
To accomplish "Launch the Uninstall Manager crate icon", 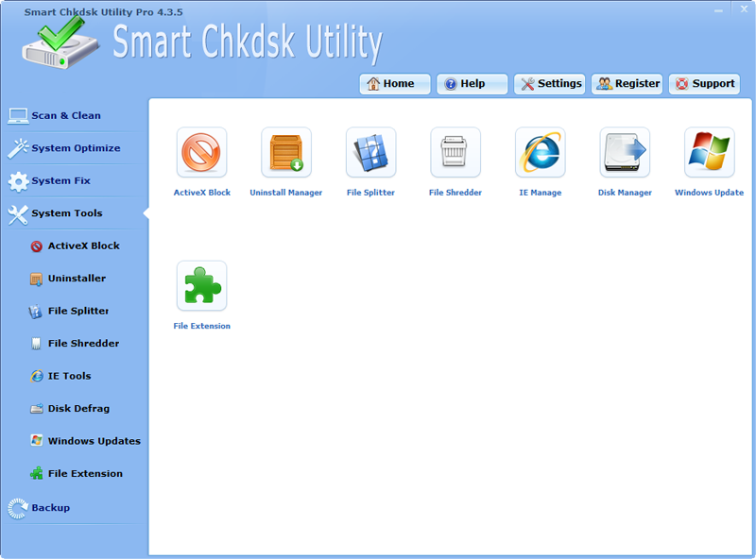I will pyautogui.click(x=286, y=152).
